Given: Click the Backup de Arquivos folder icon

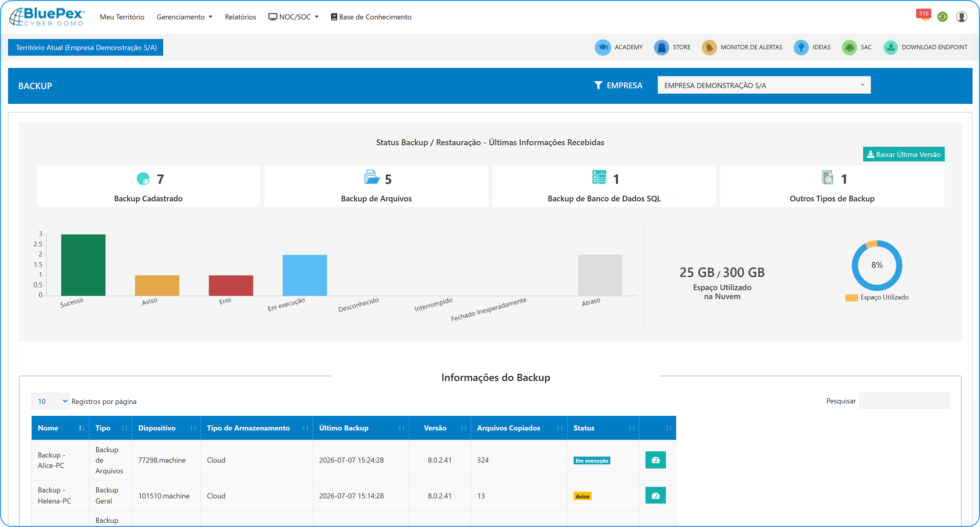Looking at the screenshot, I should (372, 177).
